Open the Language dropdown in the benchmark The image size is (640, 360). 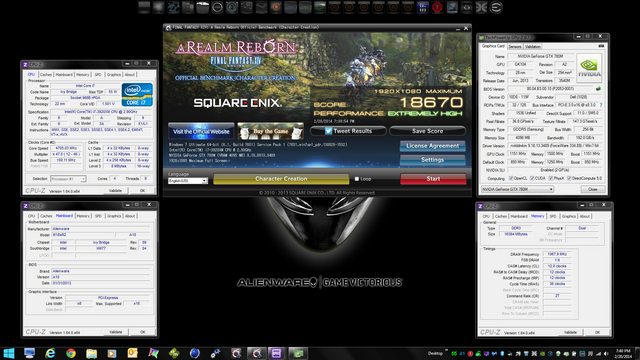(x=188, y=180)
